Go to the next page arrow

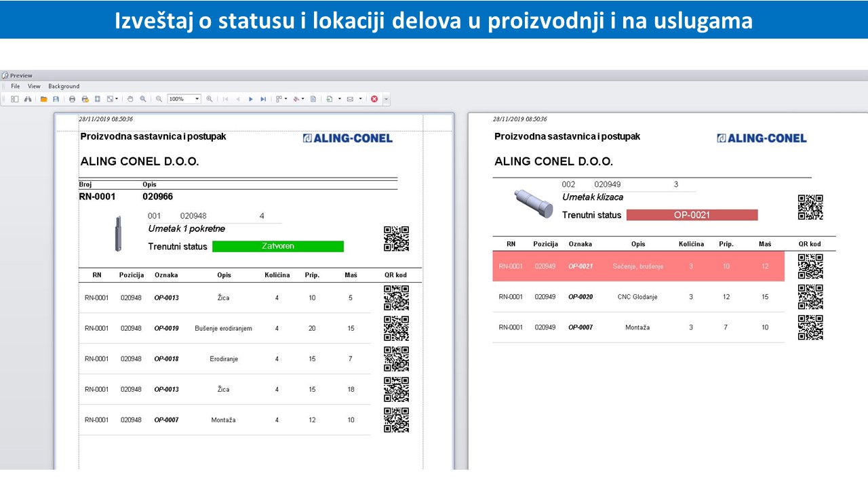(251, 99)
